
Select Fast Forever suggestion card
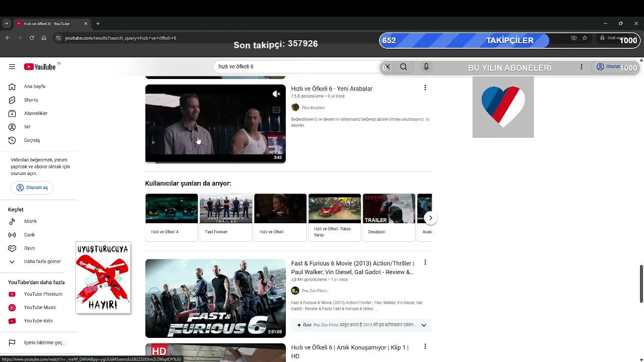click(x=226, y=218)
